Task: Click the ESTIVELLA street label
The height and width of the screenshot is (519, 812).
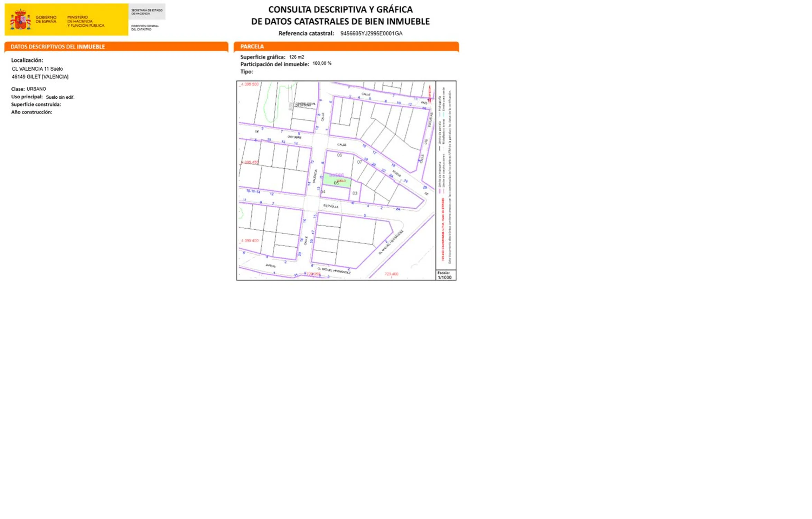Action: tap(331, 206)
